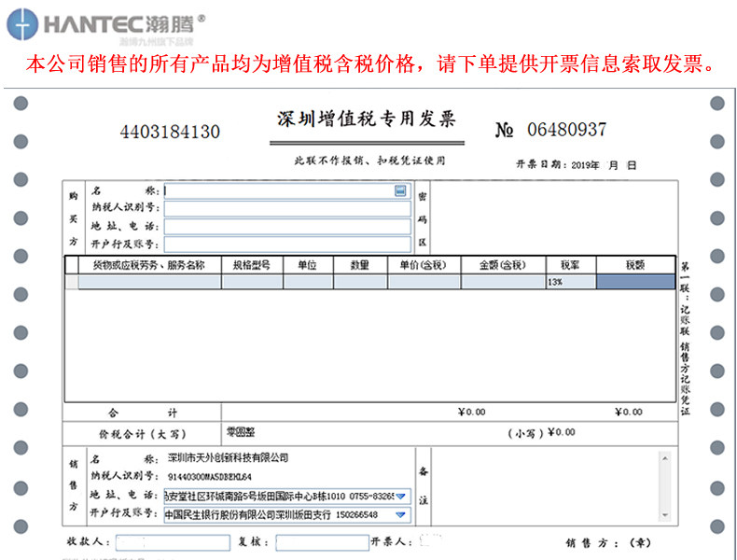Click invoice code 4403184130
The height and width of the screenshot is (560, 737).
coord(170,132)
